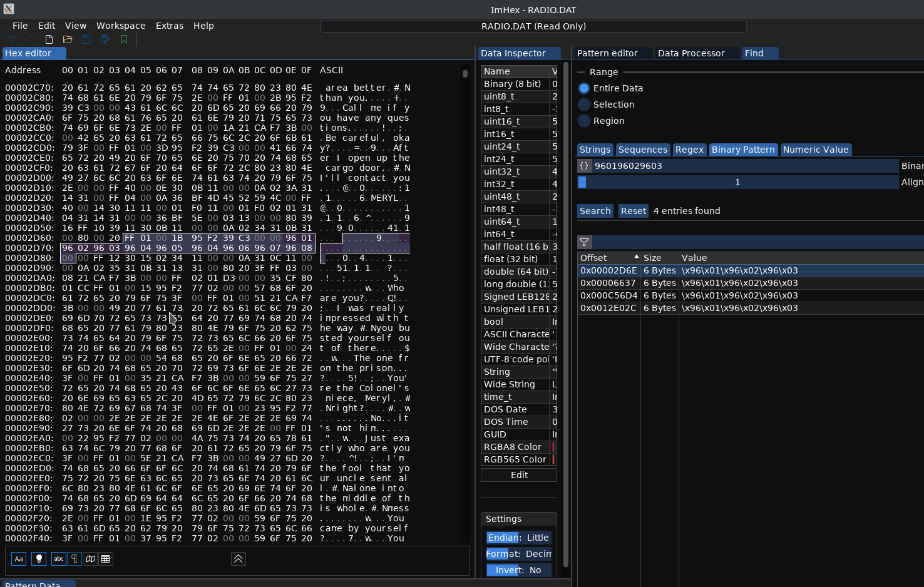Viewport: 924px width, 587px height.
Task: Select the RGBA8 Color row in Data Inspector
Action: pos(515,447)
